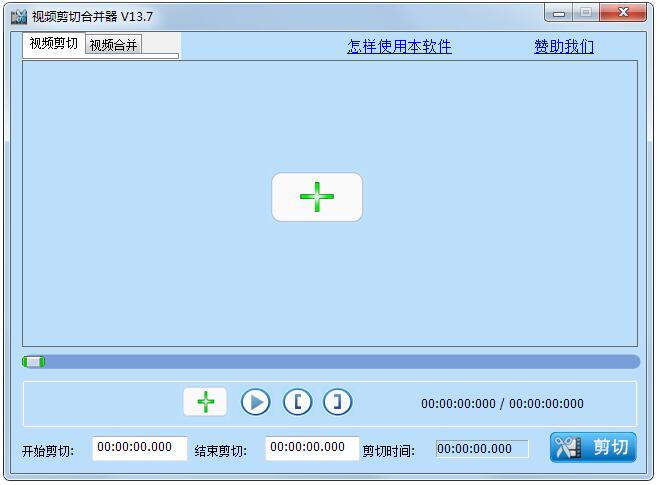Click the 剪切时间 duration field
The height and width of the screenshot is (485, 657).
(482, 449)
